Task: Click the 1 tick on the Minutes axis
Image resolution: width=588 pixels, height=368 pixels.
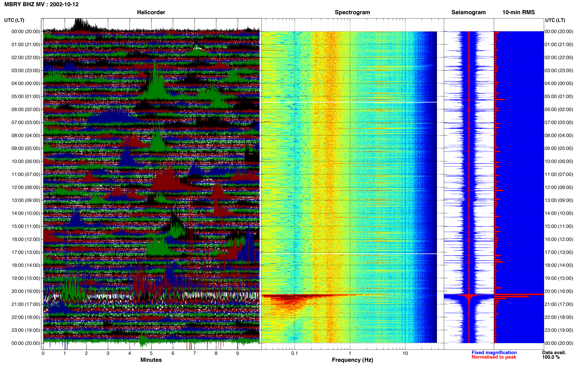Action: pos(65,353)
